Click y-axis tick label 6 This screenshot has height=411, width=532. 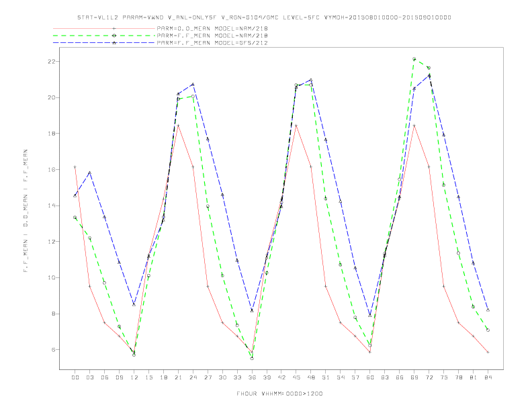click(54, 350)
